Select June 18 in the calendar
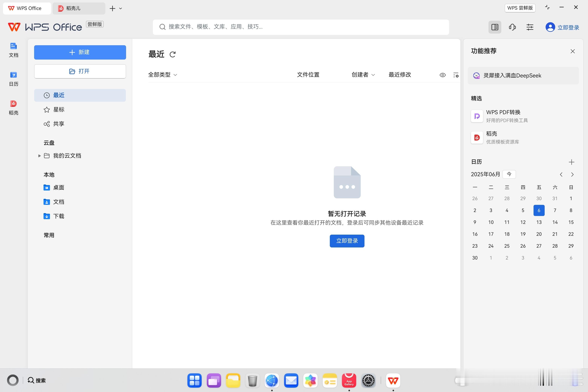Image resolution: width=588 pixels, height=392 pixels. pyautogui.click(x=507, y=234)
